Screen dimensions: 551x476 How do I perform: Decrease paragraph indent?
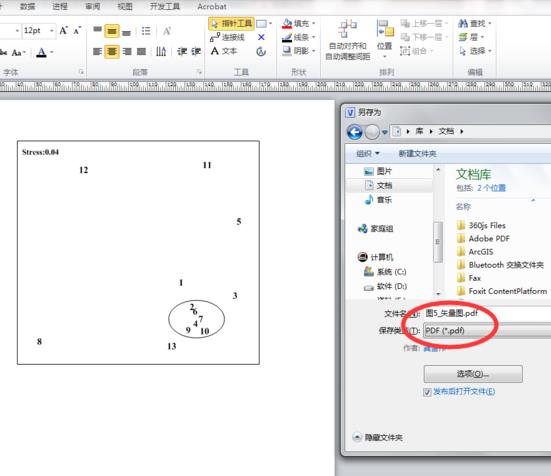[x=182, y=52]
